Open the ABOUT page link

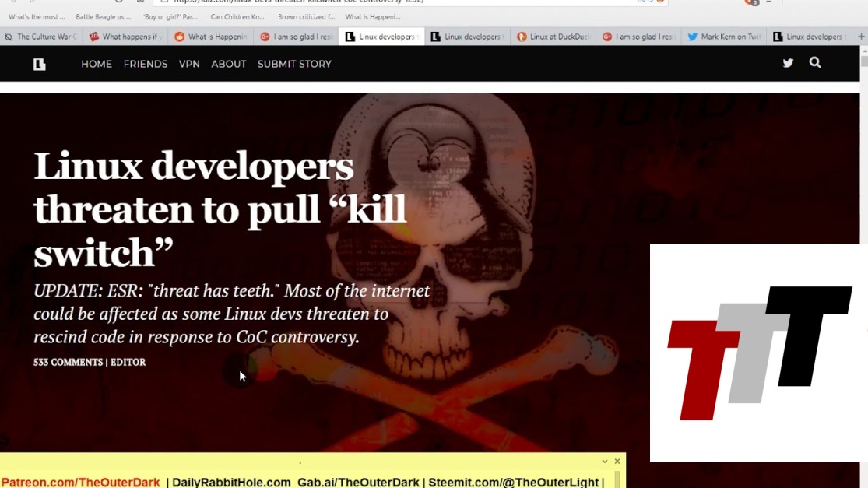coord(229,64)
